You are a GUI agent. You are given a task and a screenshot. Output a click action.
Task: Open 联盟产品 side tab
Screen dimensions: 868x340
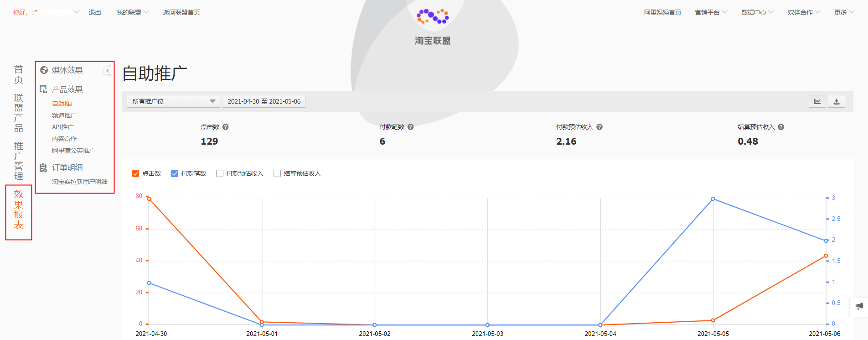[x=19, y=113]
